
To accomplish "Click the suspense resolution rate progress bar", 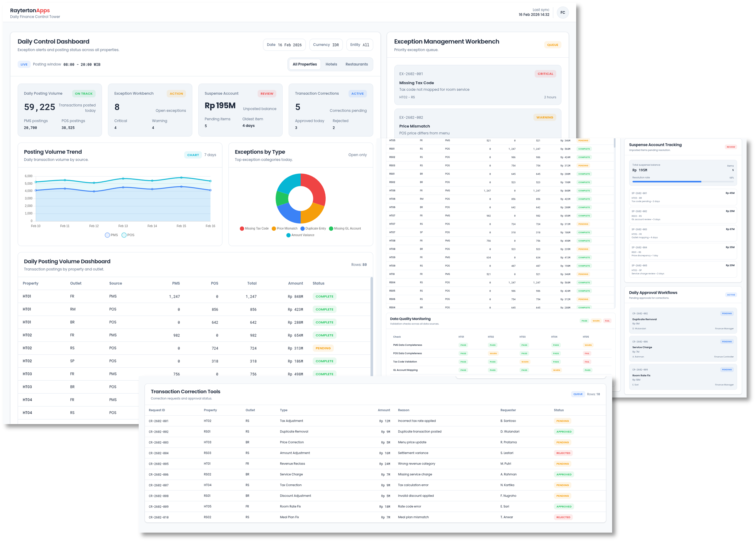I will pyautogui.click(x=682, y=182).
